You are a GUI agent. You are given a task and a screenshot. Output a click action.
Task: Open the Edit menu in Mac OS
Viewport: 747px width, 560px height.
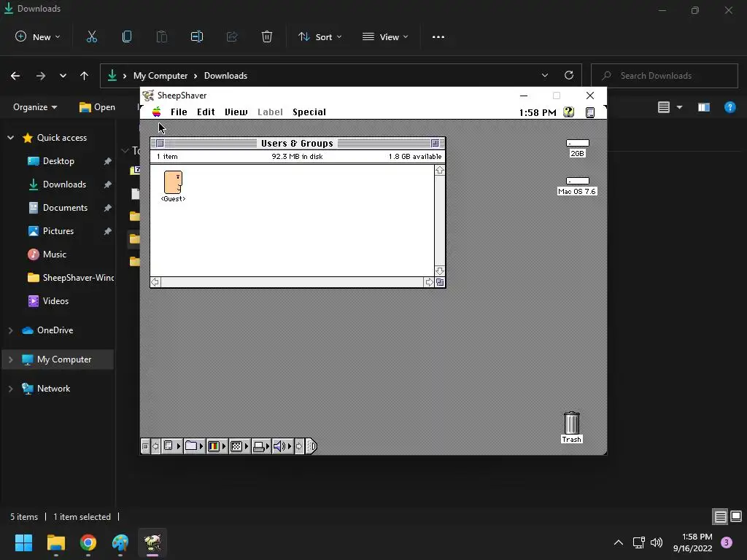coord(206,112)
